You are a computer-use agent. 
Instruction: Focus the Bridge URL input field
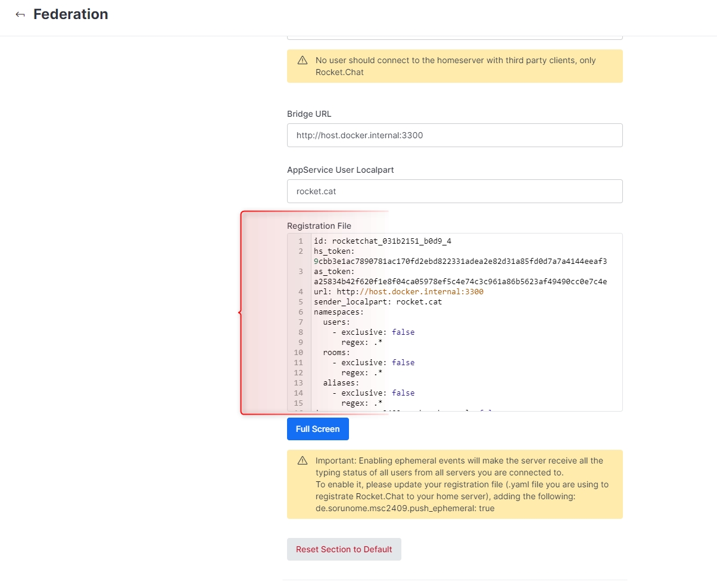click(454, 135)
